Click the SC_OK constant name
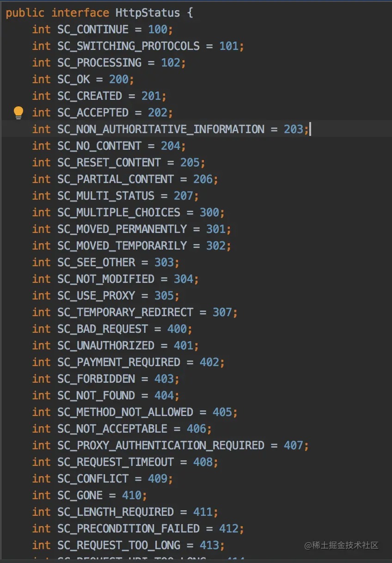The width and height of the screenshot is (392, 563). click(73, 79)
